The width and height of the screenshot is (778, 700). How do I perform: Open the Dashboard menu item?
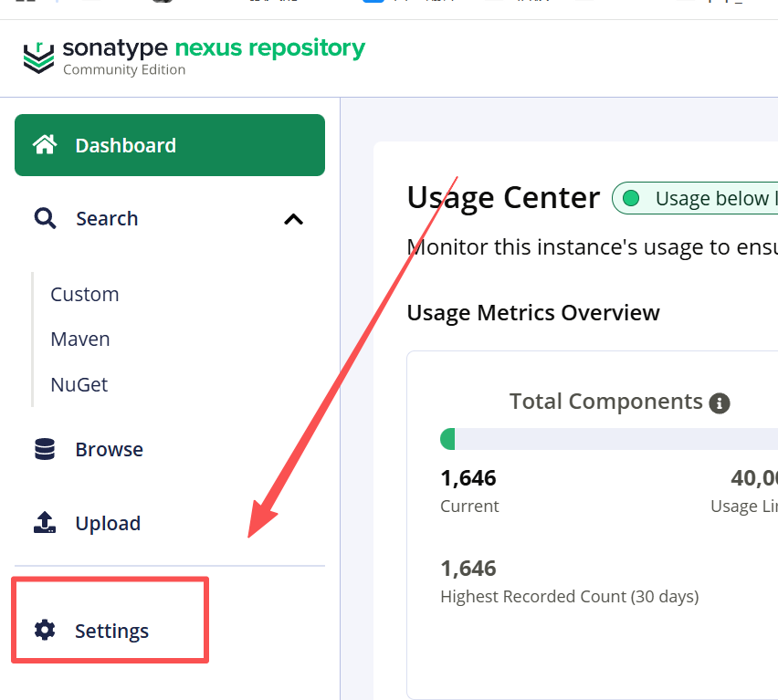(x=170, y=145)
